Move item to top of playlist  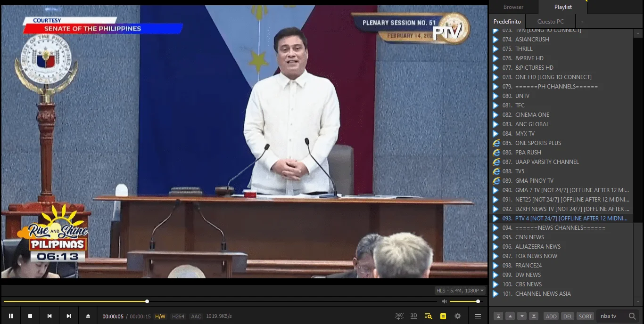(x=498, y=316)
